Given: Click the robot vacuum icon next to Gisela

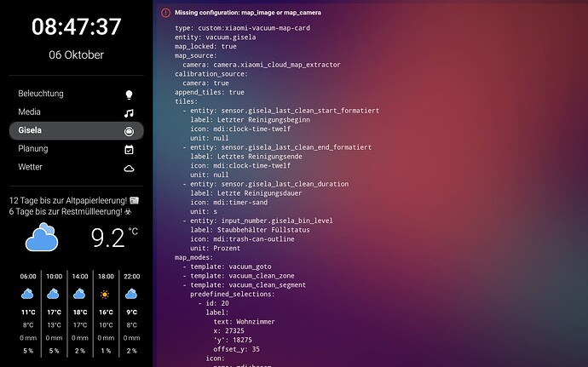Looking at the screenshot, I should [x=129, y=131].
